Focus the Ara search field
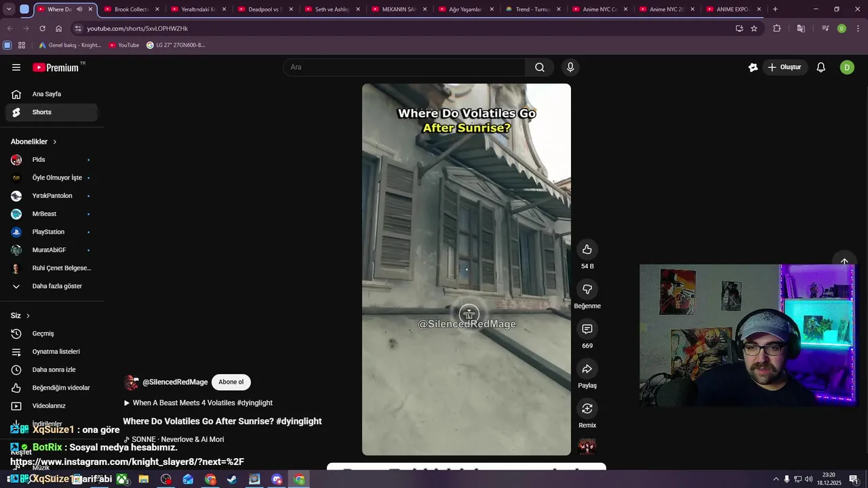This screenshot has height=488, width=868. [x=404, y=67]
